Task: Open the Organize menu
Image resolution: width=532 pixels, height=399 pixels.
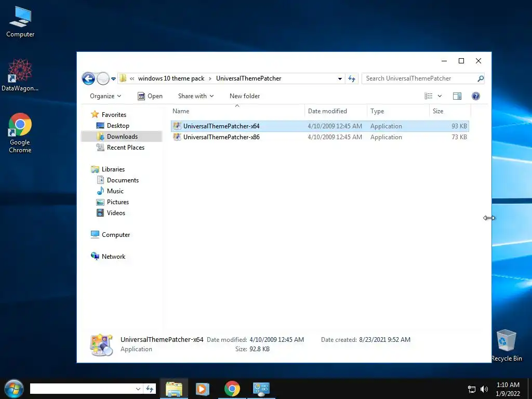Action: click(x=105, y=96)
